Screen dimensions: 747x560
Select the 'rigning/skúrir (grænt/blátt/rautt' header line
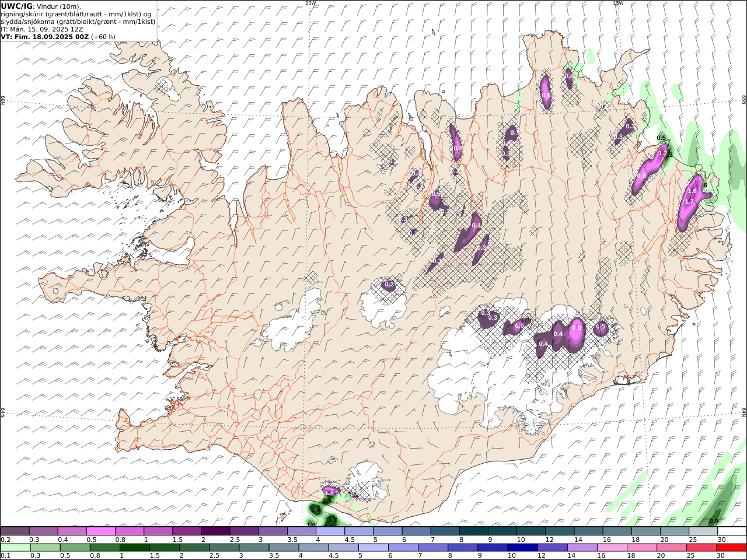(x=76, y=13)
